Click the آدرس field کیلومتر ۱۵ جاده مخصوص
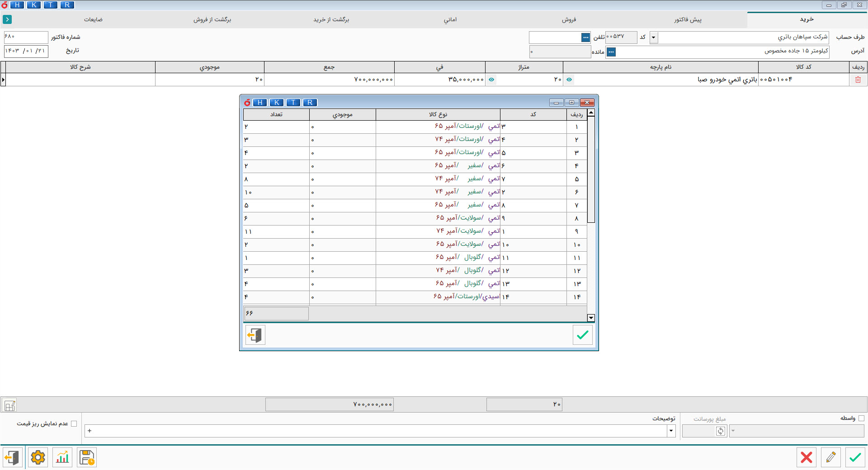The image size is (868, 470). 722,52
